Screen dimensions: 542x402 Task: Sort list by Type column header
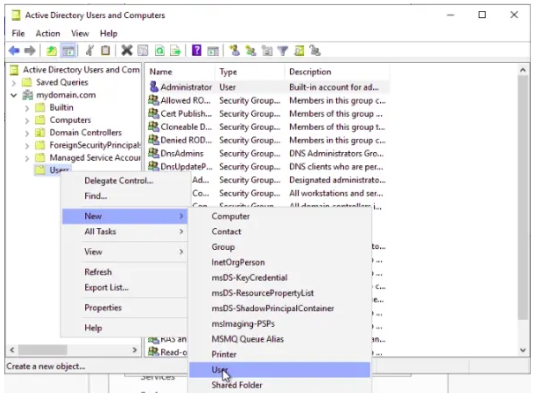pyautogui.click(x=250, y=72)
